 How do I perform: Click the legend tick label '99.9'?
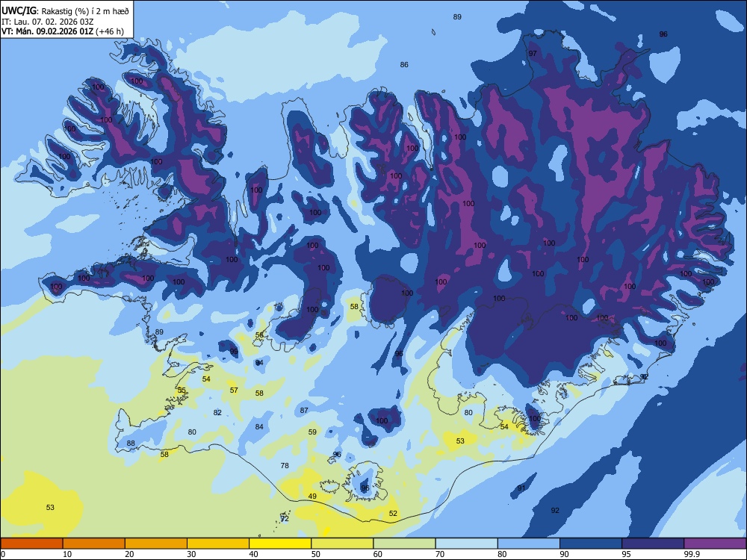point(692,554)
